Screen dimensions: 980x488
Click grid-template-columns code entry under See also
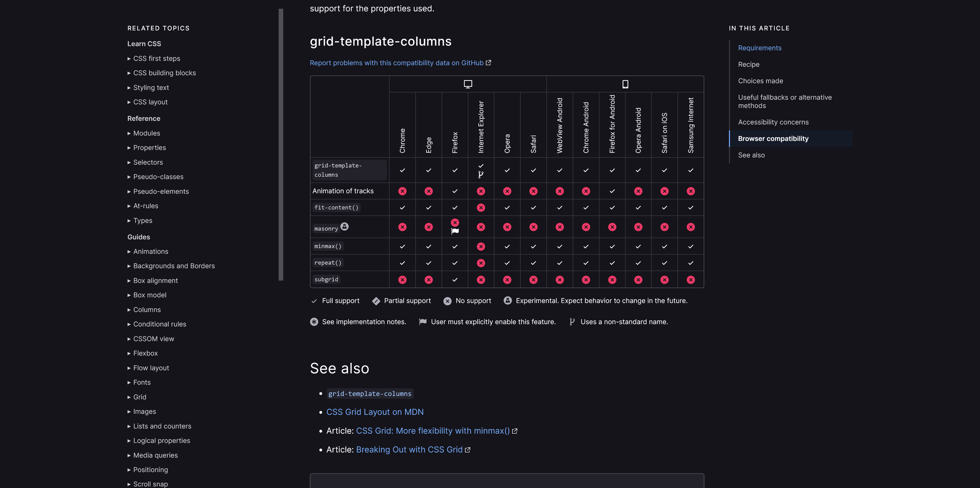[x=369, y=394]
